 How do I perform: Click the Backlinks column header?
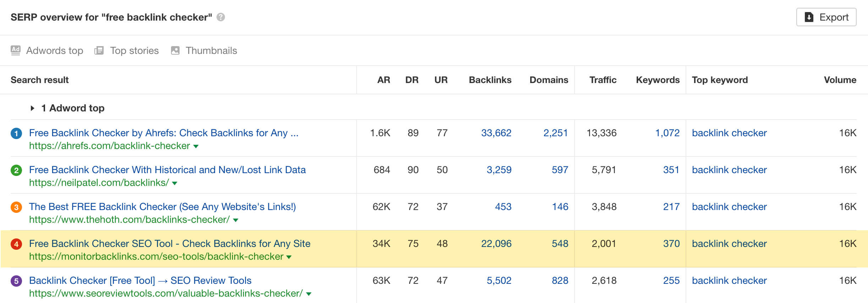(x=490, y=80)
